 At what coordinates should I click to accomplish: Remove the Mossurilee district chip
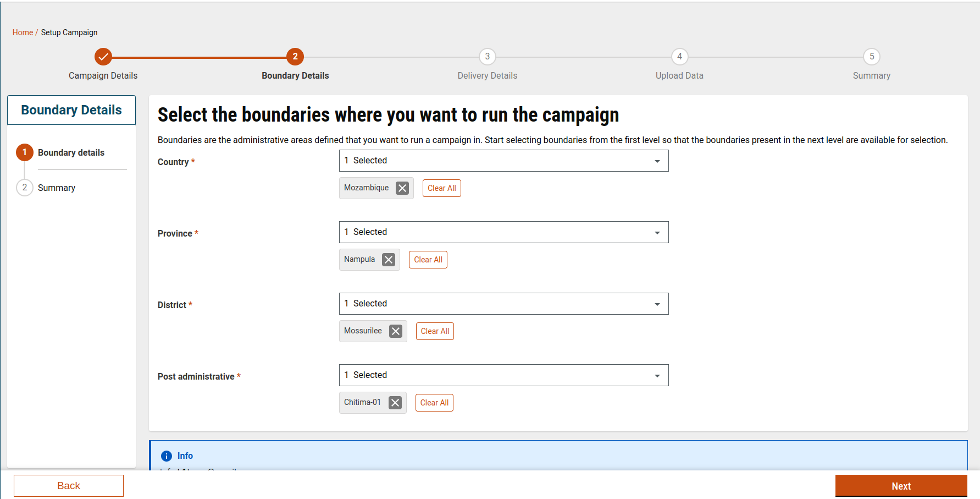coord(396,331)
